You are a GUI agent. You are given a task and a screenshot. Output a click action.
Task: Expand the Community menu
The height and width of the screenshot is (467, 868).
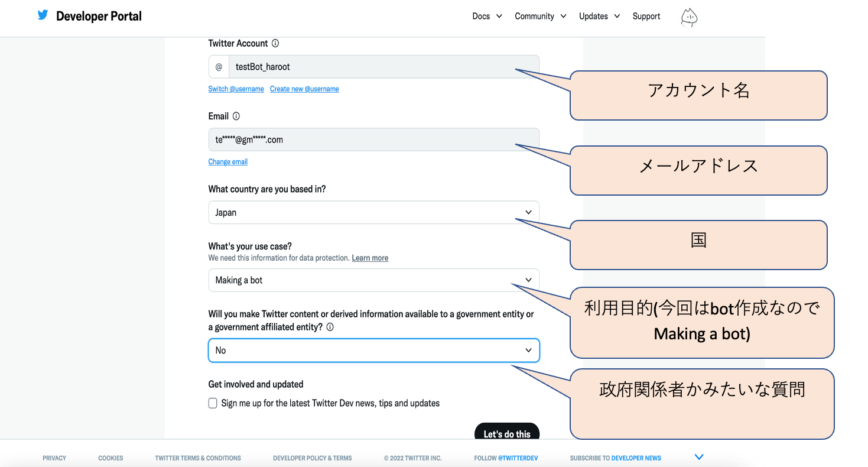click(x=540, y=16)
